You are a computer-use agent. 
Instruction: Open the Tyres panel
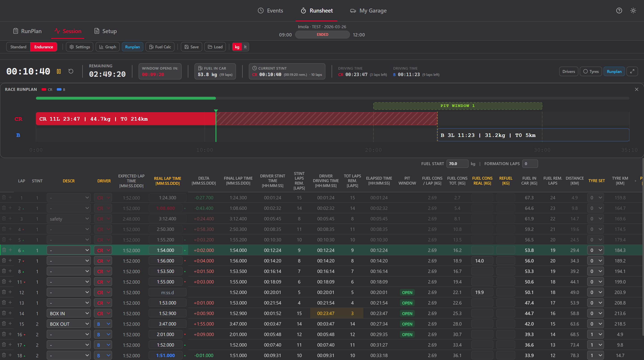[x=591, y=71]
